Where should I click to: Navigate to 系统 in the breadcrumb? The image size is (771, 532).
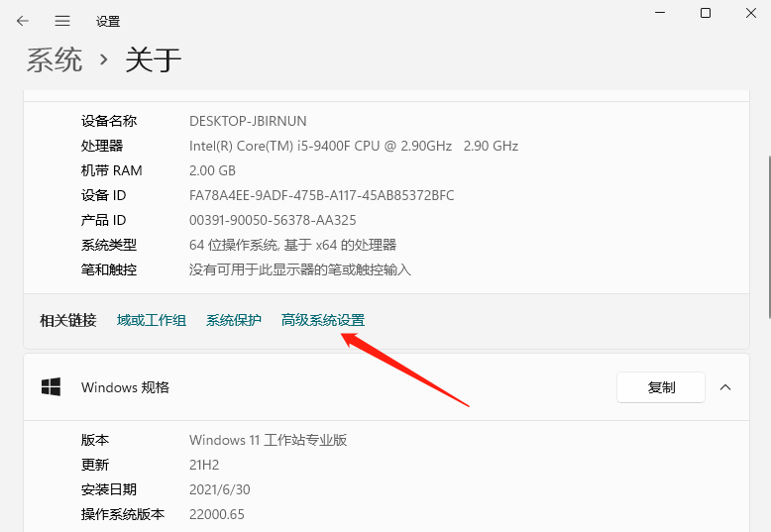click(x=55, y=59)
